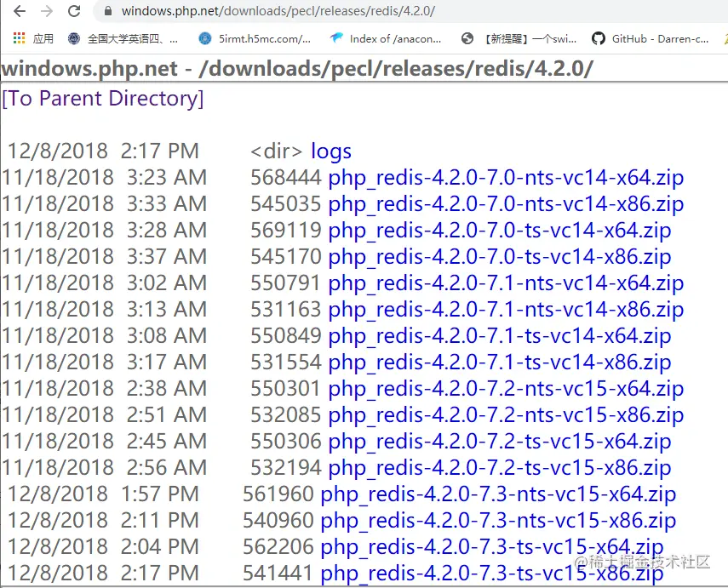Click the lock icon in the address bar
Viewport: 728px width, 588px height.
(108, 11)
